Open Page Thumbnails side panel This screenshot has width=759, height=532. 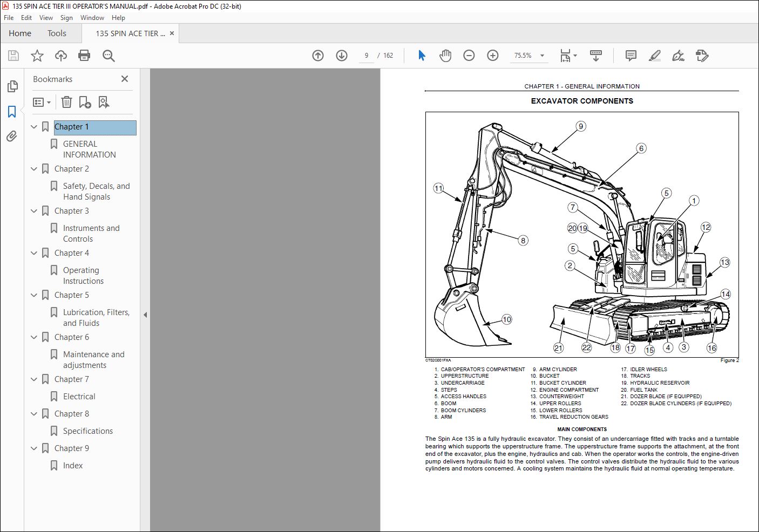(x=12, y=86)
